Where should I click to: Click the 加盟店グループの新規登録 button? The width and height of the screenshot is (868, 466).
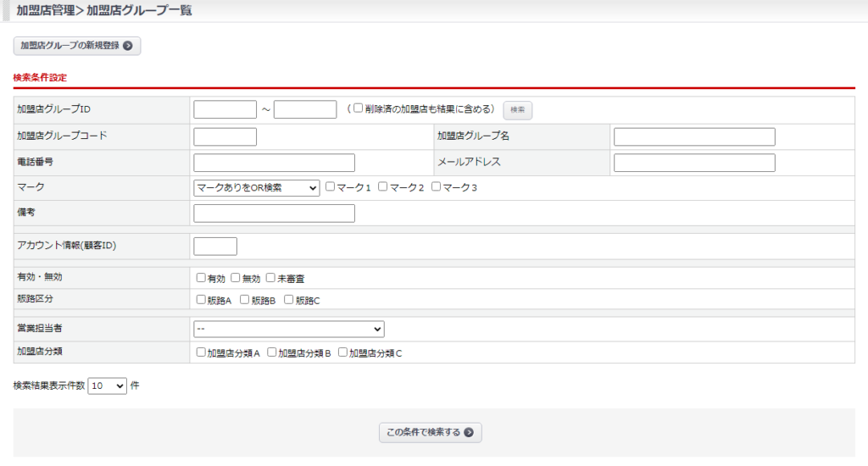76,46
